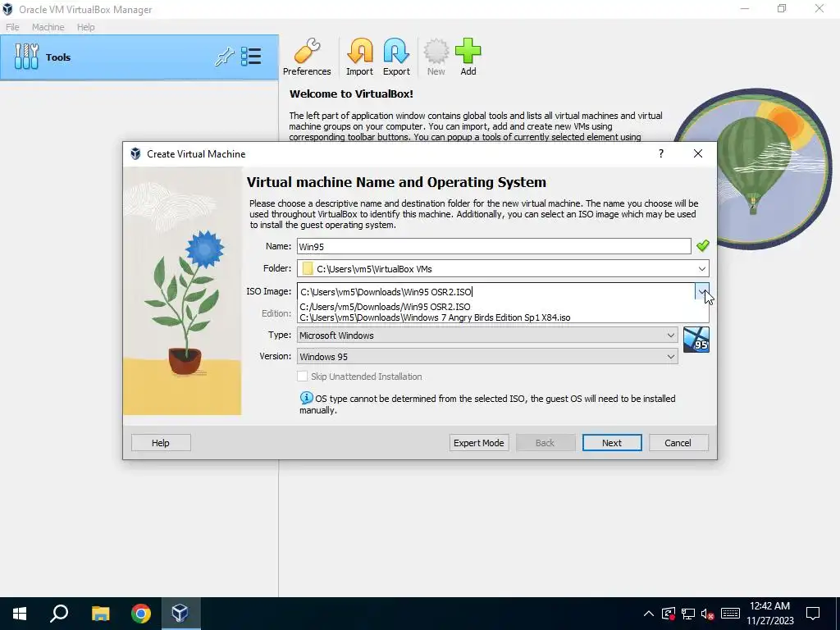Click the Back button

546,442
